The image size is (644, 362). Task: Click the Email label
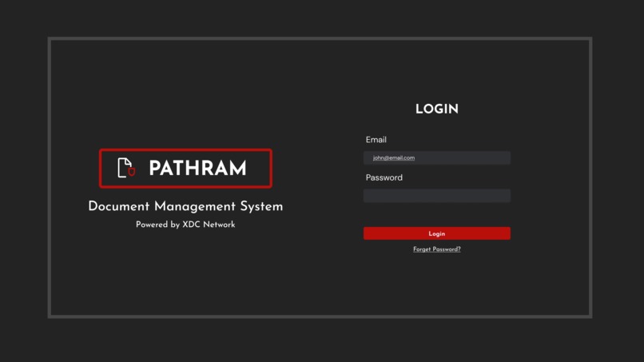click(376, 140)
